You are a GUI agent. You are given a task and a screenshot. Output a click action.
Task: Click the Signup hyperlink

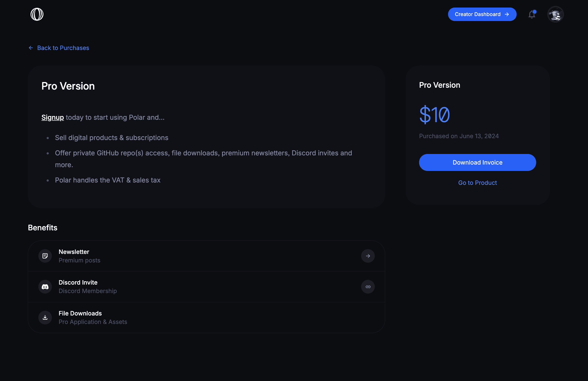pyautogui.click(x=52, y=117)
